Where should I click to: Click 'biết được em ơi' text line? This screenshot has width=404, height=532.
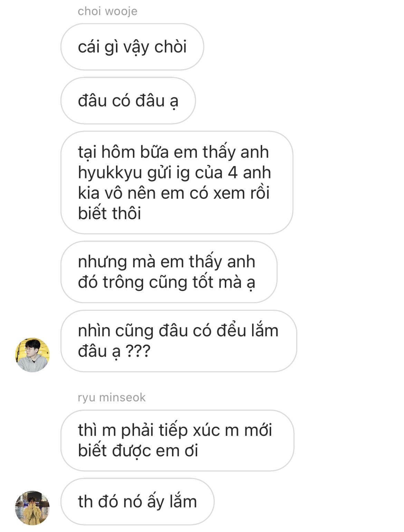138,451
